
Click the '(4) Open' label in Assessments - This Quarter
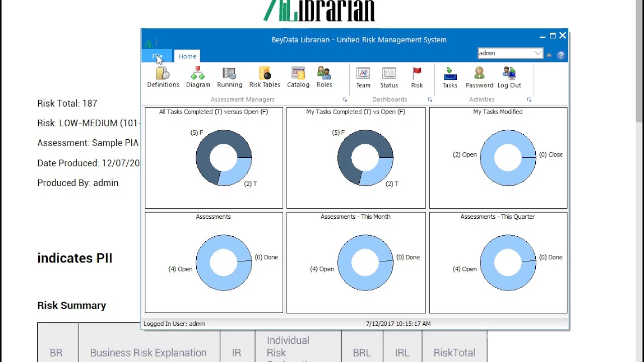464,269
